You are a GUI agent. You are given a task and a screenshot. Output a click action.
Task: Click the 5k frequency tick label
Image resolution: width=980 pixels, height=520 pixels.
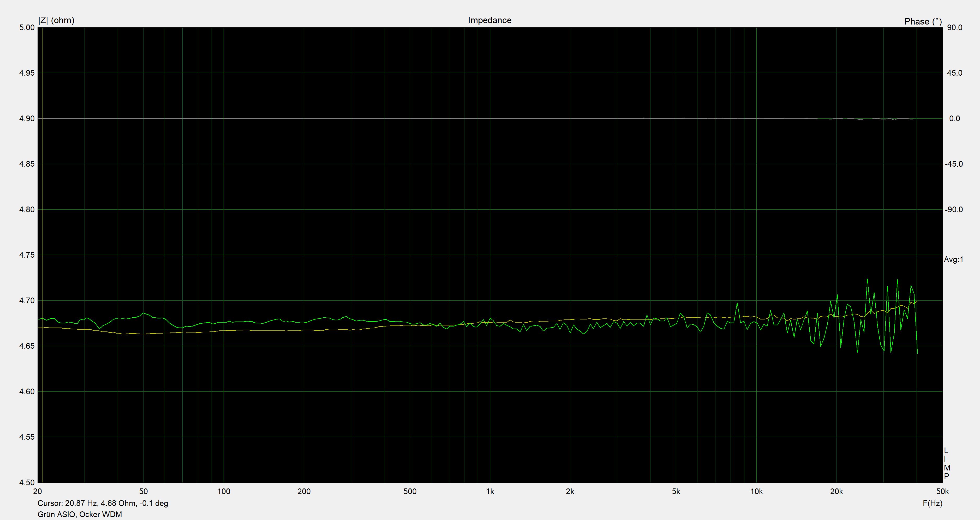pos(676,492)
